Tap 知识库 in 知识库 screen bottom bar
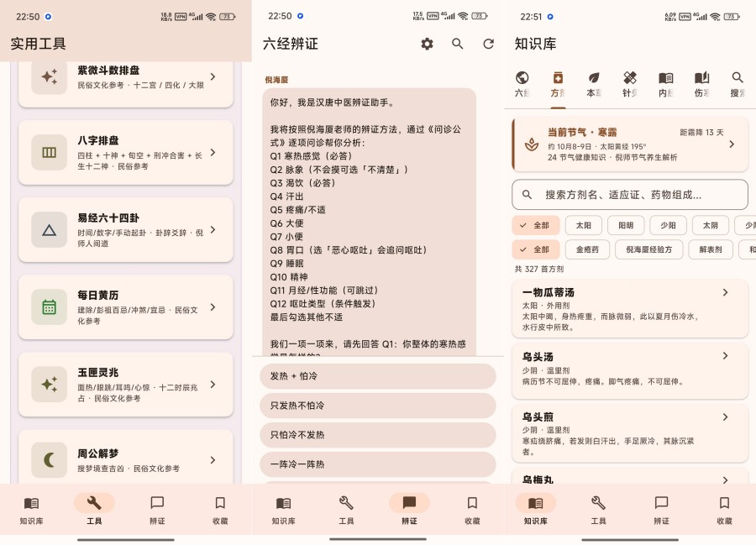This screenshot has height=545, width=756. [536, 511]
